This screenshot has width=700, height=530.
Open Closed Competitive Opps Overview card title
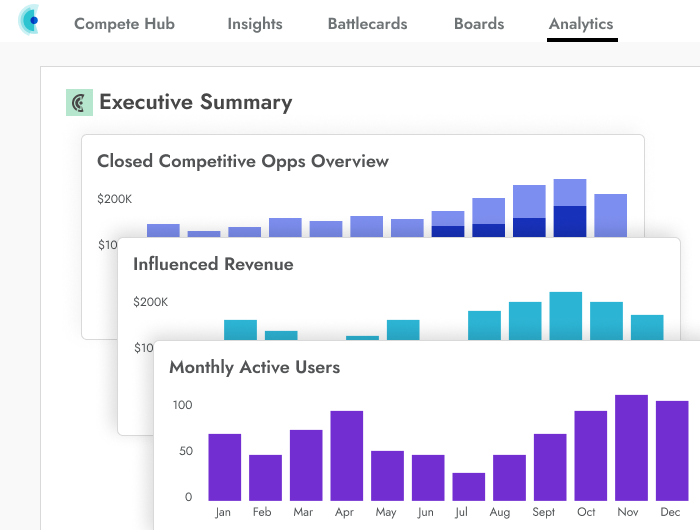242,161
